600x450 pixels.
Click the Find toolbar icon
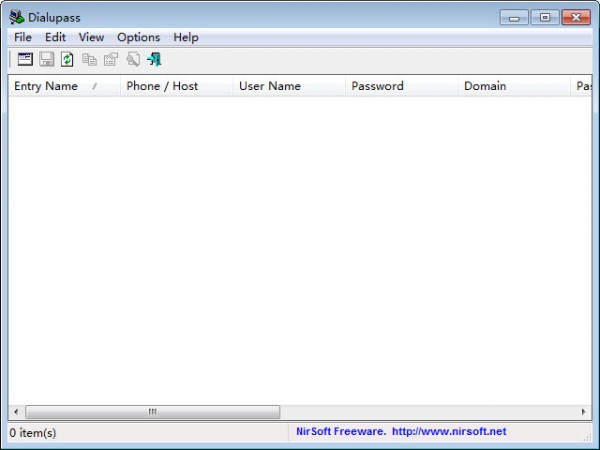[133, 59]
